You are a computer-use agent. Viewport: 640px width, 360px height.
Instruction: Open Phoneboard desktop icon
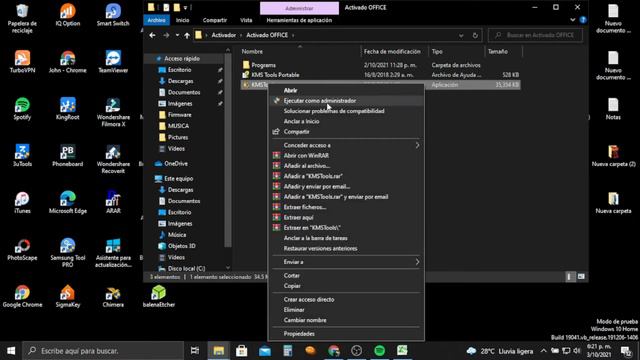[68, 156]
